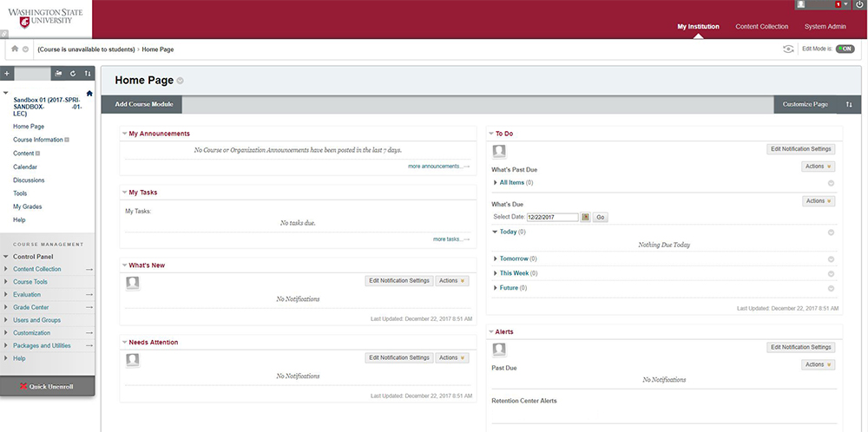The height and width of the screenshot is (432, 868).
Task: Refresh the course menu
Action: point(73,74)
